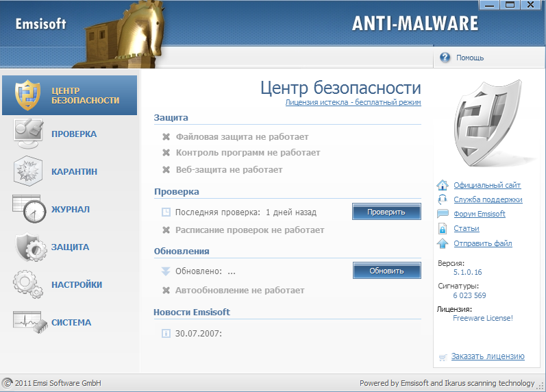Screen dimensions: 546x392
Task: Maximize the Anti-Malware window
Action: (x=510, y=5)
